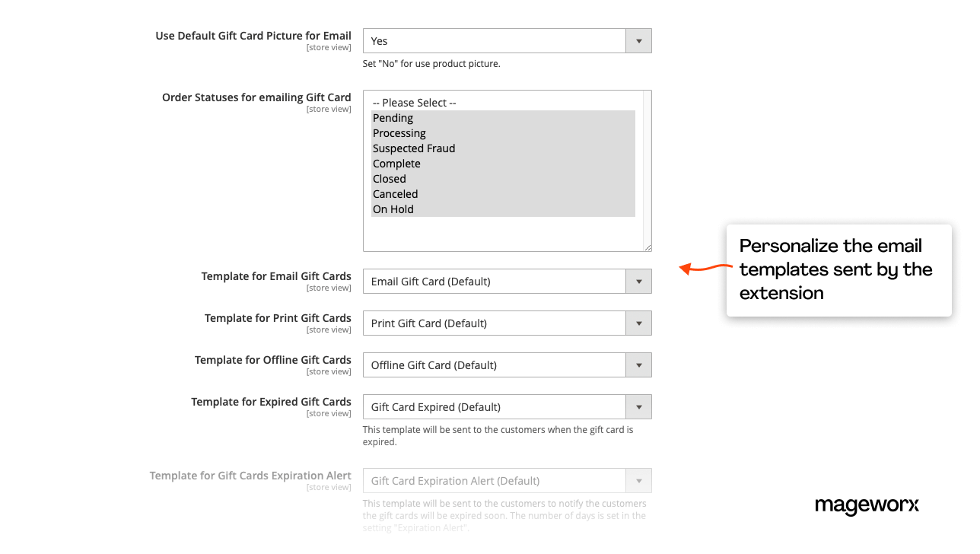Open the Use Default Gift Card Picture dropdown
Screen dimensions: 980x554
pyautogui.click(x=507, y=41)
